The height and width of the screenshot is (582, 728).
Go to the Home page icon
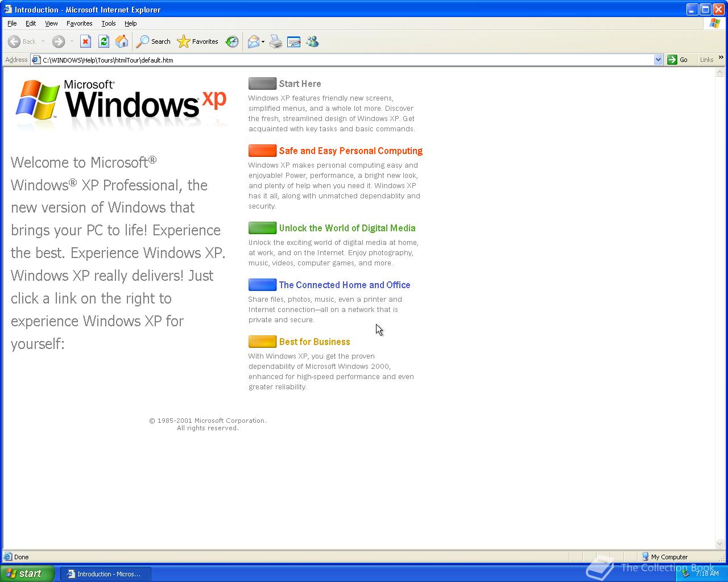tap(121, 41)
